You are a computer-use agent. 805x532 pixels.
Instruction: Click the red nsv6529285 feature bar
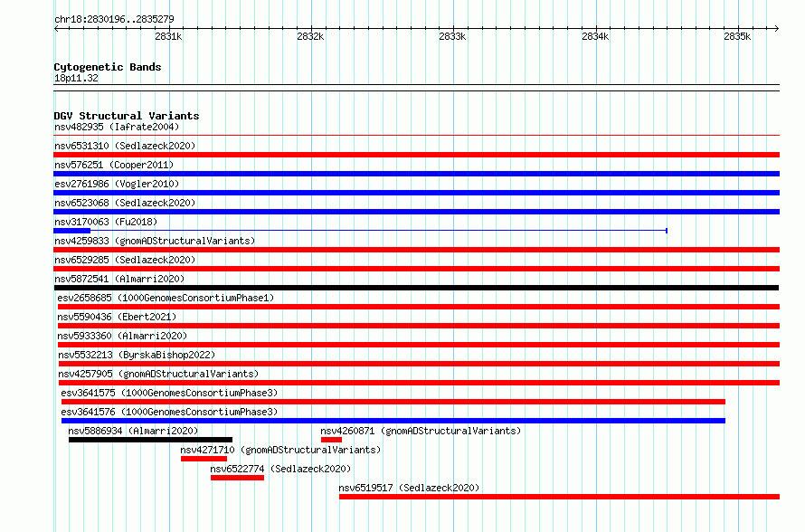tap(416, 269)
